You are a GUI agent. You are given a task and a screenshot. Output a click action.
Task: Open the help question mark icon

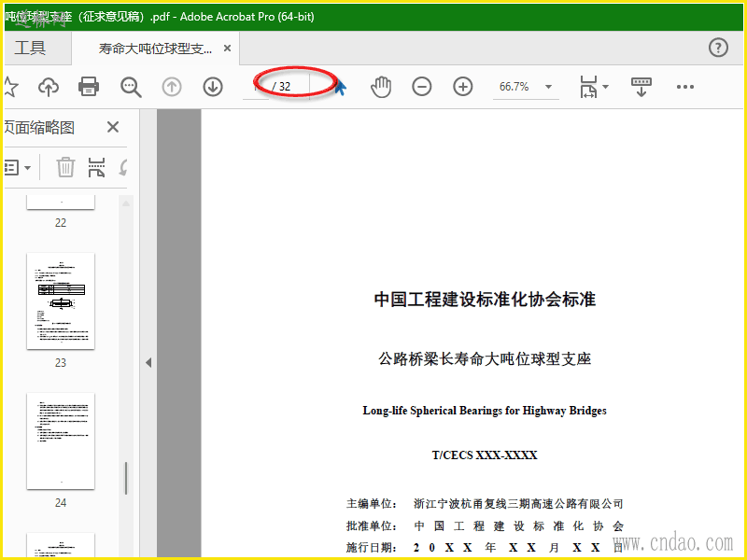718,48
